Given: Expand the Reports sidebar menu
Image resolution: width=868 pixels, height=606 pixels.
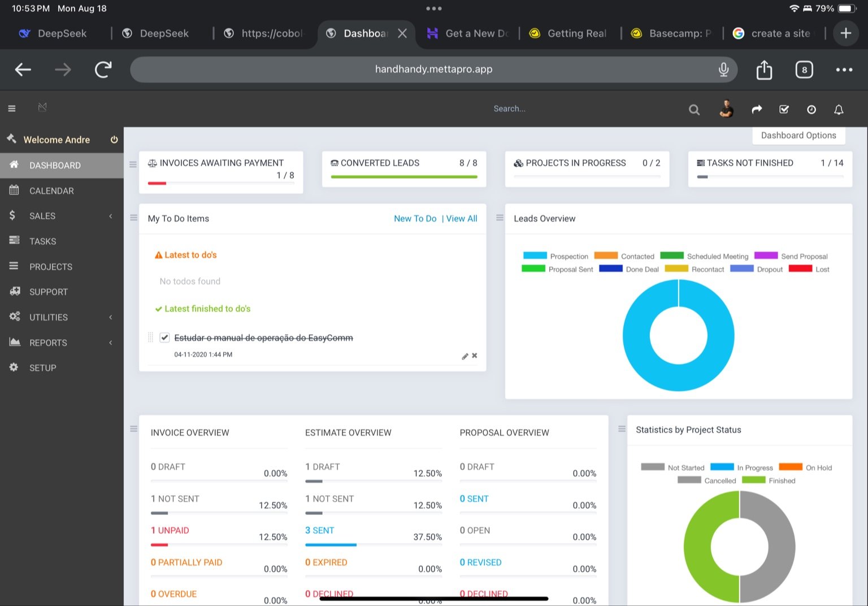Looking at the screenshot, I should pyautogui.click(x=61, y=343).
